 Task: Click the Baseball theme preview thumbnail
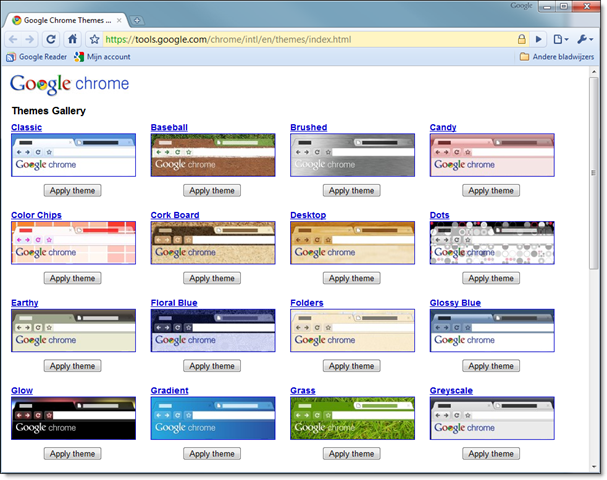coord(213,155)
